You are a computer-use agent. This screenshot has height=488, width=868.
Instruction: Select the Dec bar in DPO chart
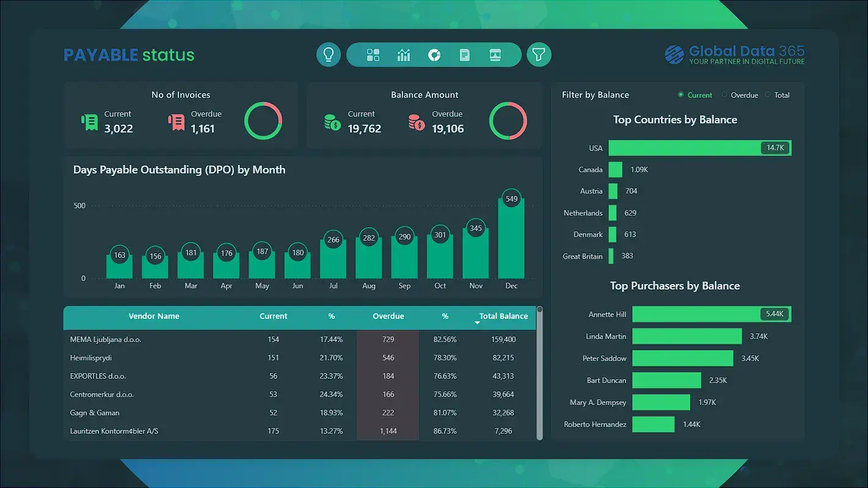tap(511, 244)
